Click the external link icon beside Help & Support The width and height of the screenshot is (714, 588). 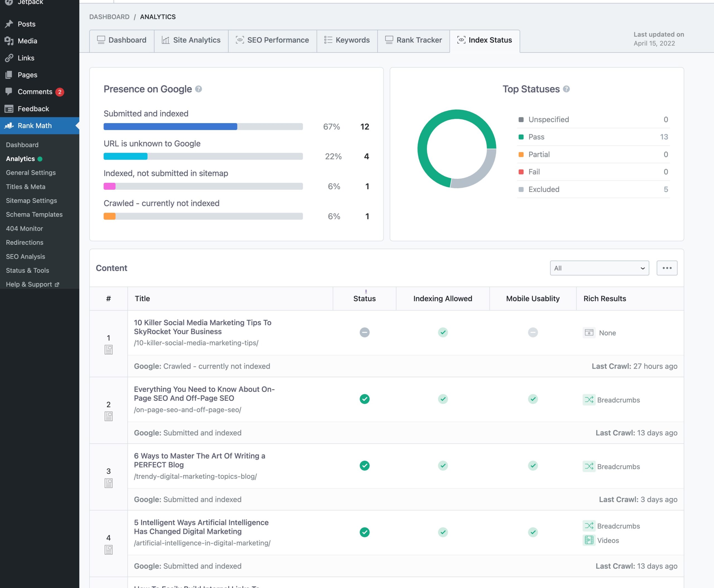pyautogui.click(x=57, y=285)
